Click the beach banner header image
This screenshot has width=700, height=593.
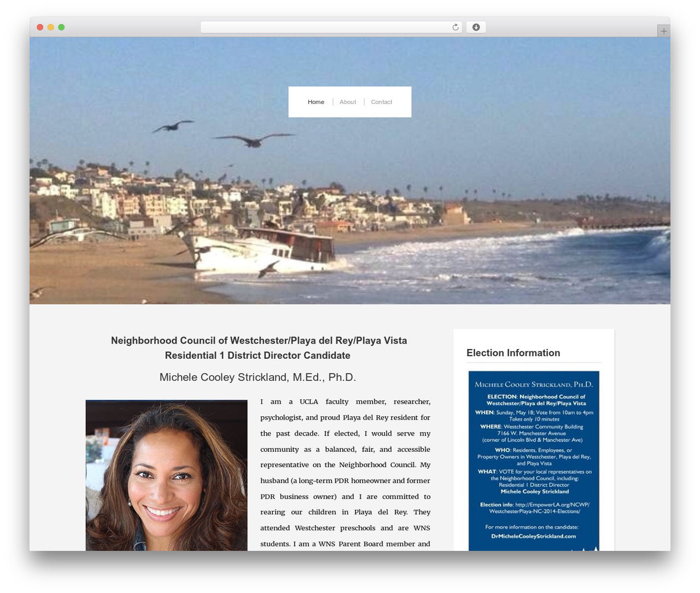[350, 171]
